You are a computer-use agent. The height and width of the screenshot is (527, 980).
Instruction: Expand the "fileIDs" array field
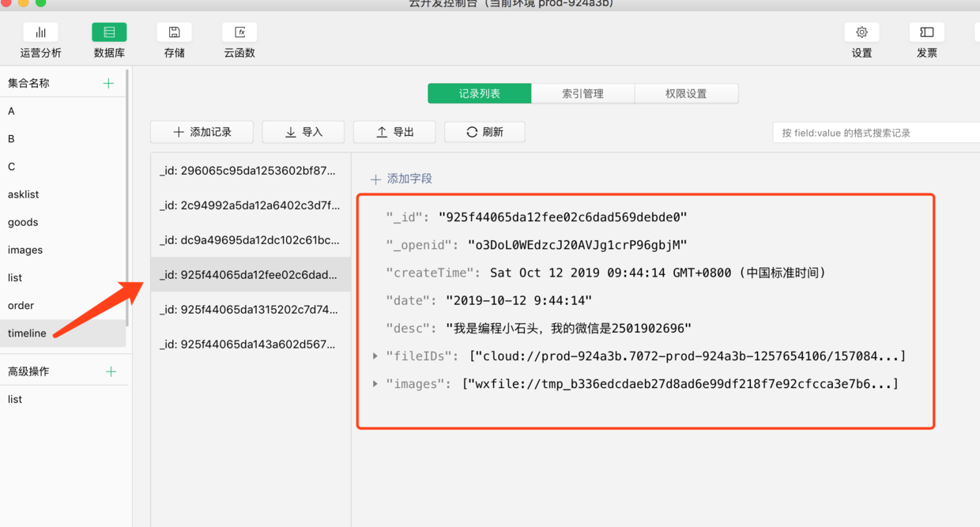[375, 356]
